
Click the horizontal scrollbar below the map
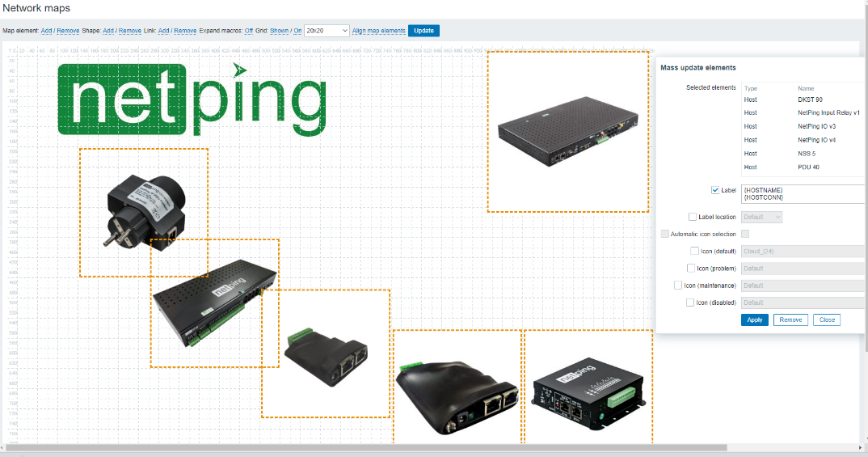click(365, 447)
